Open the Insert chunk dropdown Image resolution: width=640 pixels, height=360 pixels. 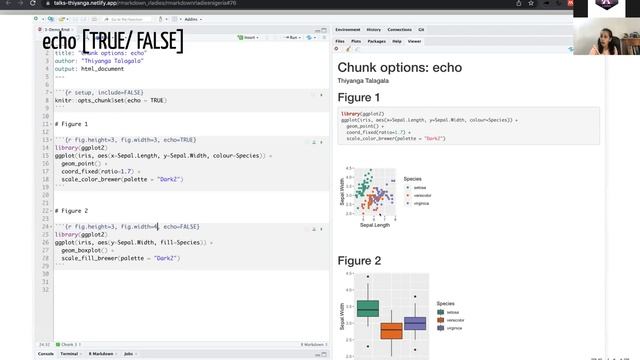pyautogui.click(x=248, y=38)
